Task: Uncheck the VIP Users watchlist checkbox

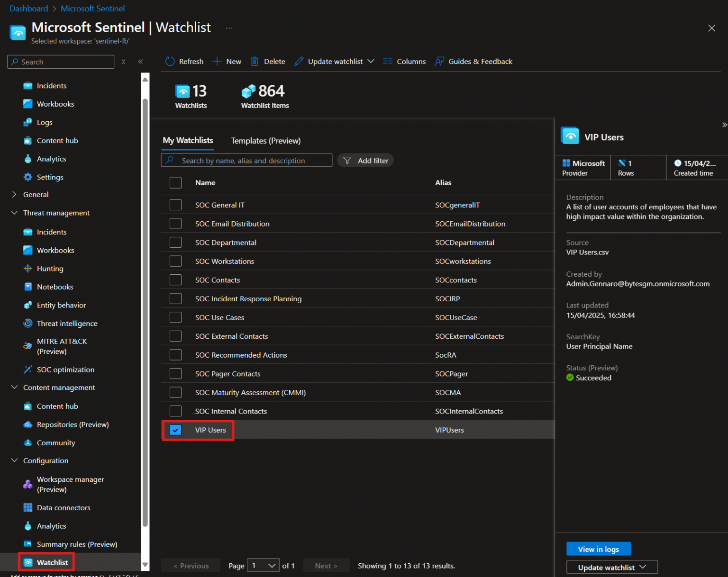Action: click(x=175, y=430)
